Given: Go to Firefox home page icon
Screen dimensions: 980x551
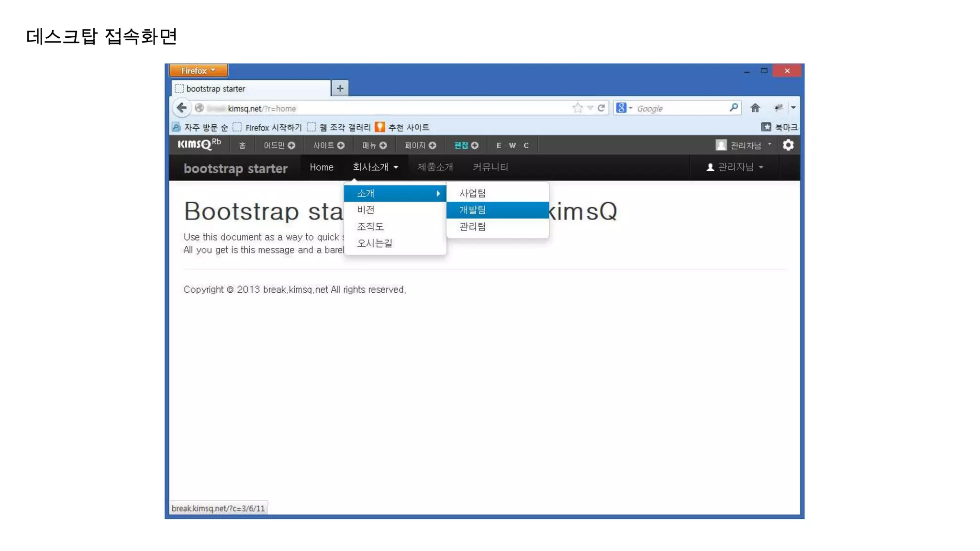Looking at the screenshot, I should pos(755,108).
